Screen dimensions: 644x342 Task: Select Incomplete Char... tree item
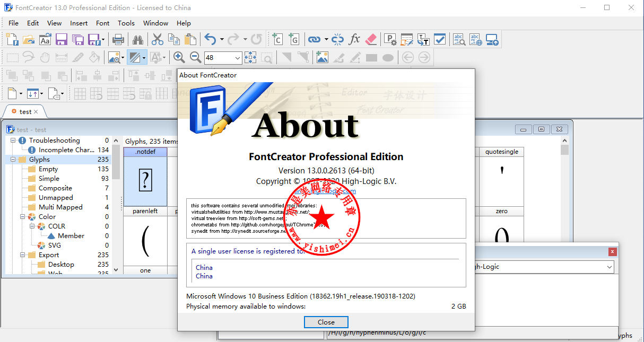pos(66,150)
